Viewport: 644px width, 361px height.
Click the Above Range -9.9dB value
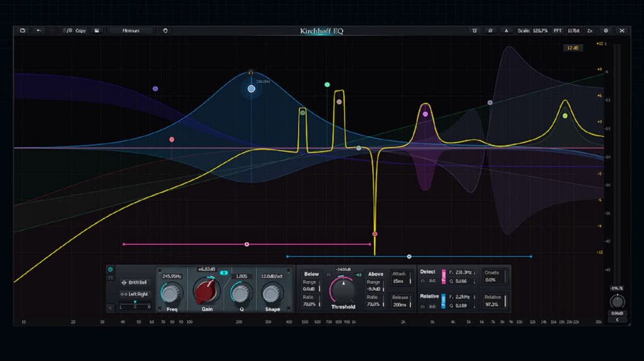(x=374, y=289)
